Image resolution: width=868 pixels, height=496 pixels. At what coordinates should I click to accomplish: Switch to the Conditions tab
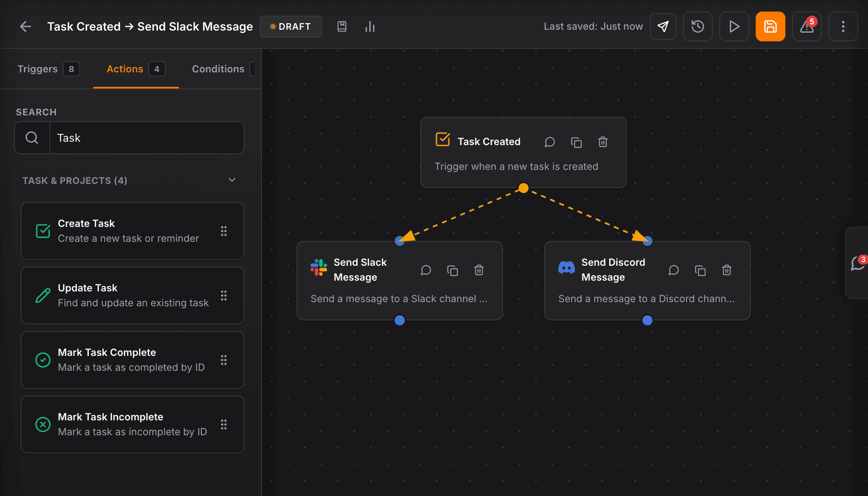point(218,69)
